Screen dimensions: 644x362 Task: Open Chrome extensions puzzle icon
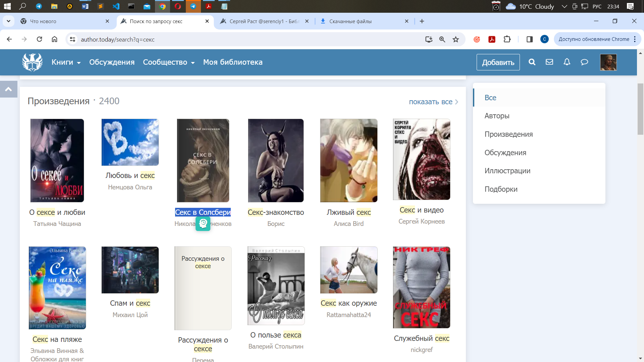click(x=507, y=40)
